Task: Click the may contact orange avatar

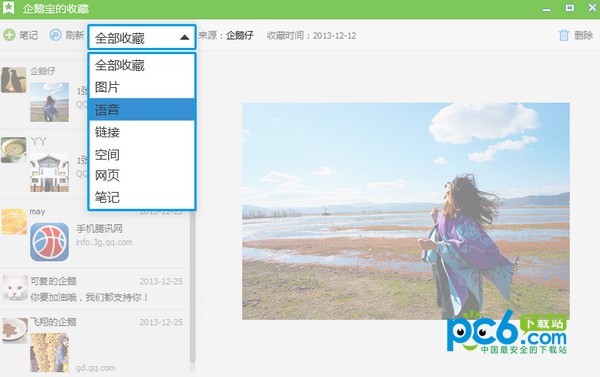Action: pyautogui.click(x=14, y=221)
